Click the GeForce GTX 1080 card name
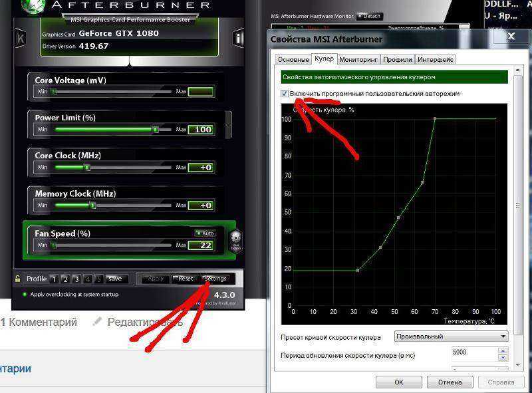Image resolution: width=532 pixels, height=393 pixels. click(119, 33)
